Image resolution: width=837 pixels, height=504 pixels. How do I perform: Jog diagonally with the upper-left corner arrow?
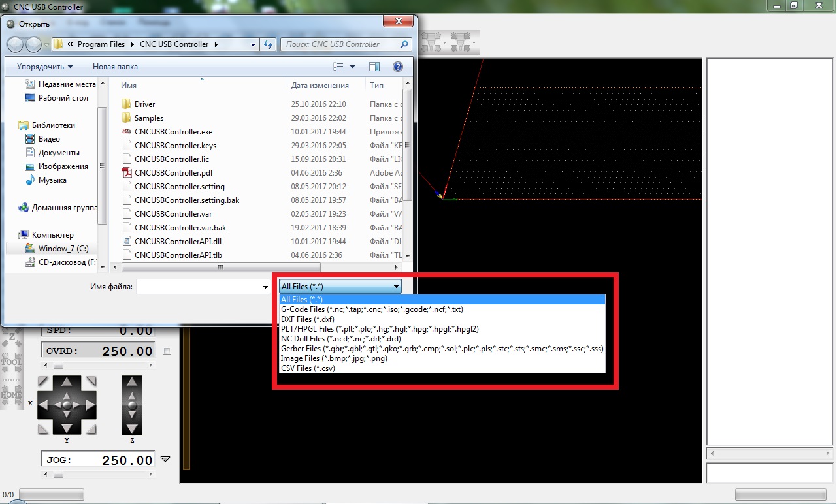[43, 381]
